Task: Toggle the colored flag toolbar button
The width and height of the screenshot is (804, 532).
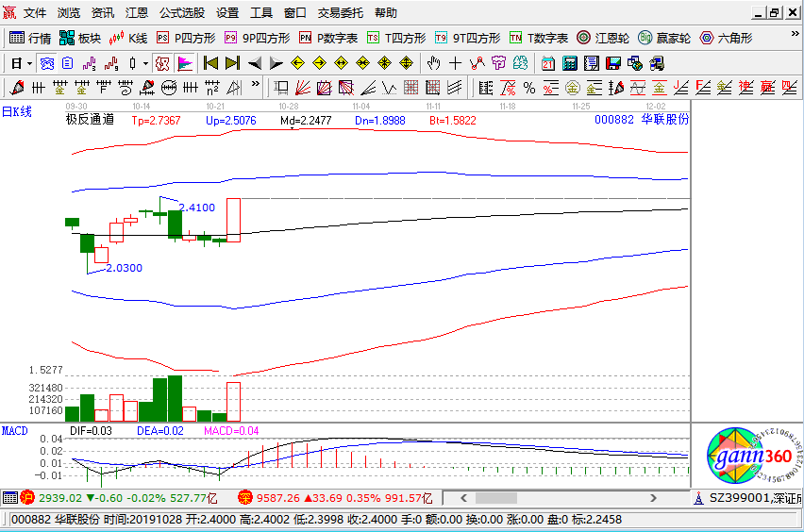Action: (184, 63)
